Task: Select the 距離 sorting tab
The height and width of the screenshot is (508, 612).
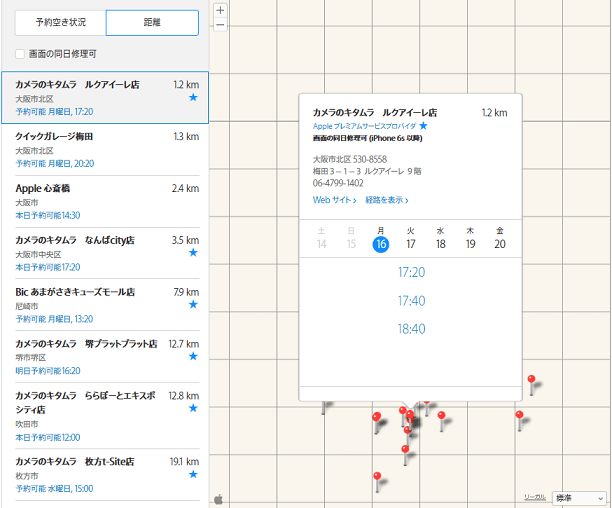Action: [152, 23]
